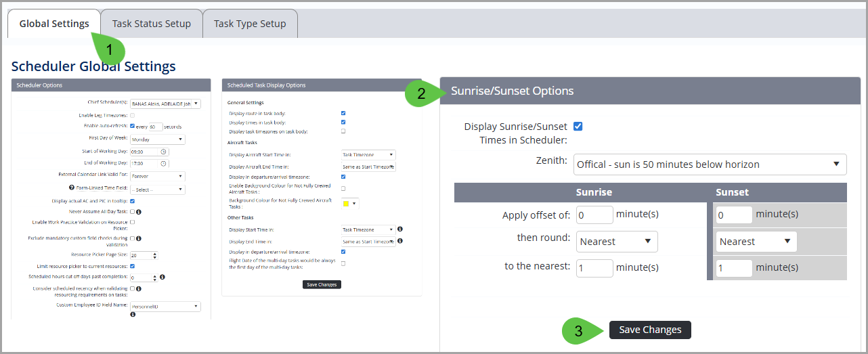Image resolution: width=868 pixels, height=354 pixels.
Task: Expand the Sunrise rounding 'Nearest' dropdown
Action: [616, 242]
